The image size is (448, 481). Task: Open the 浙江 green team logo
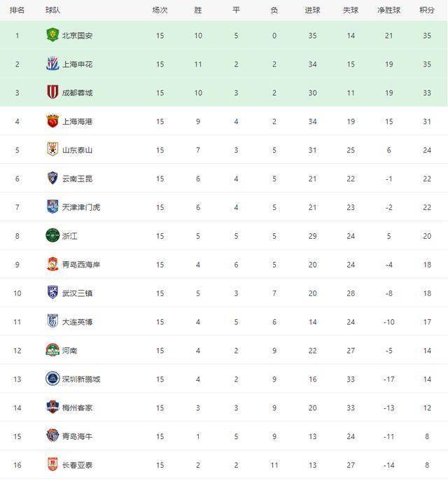point(52,236)
